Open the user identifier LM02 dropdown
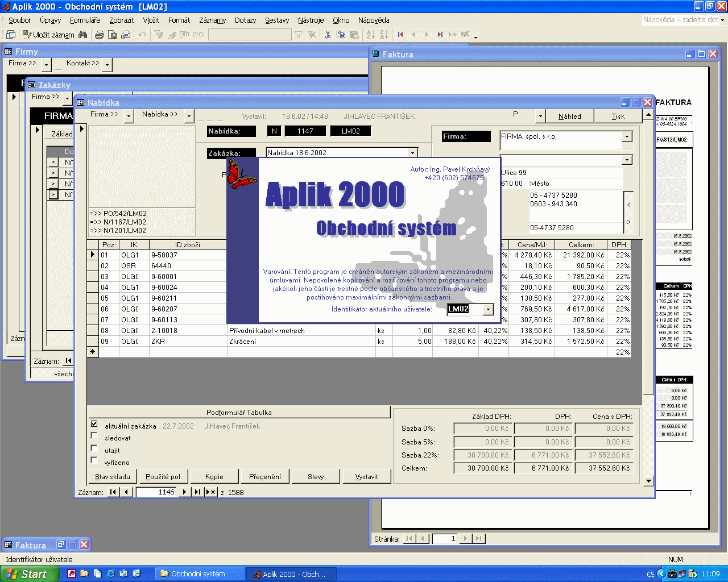The width and height of the screenshot is (728, 582). pos(488,309)
